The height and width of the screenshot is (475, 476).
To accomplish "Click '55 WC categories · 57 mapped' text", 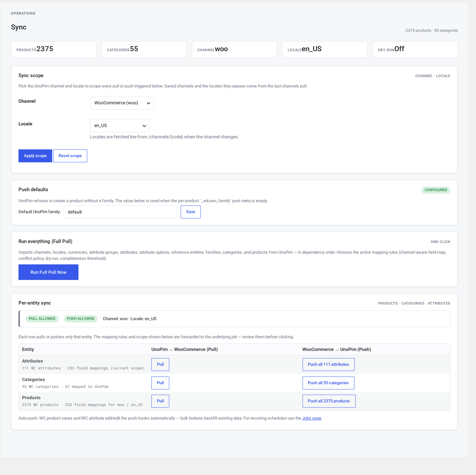I will pyautogui.click(x=65, y=387).
